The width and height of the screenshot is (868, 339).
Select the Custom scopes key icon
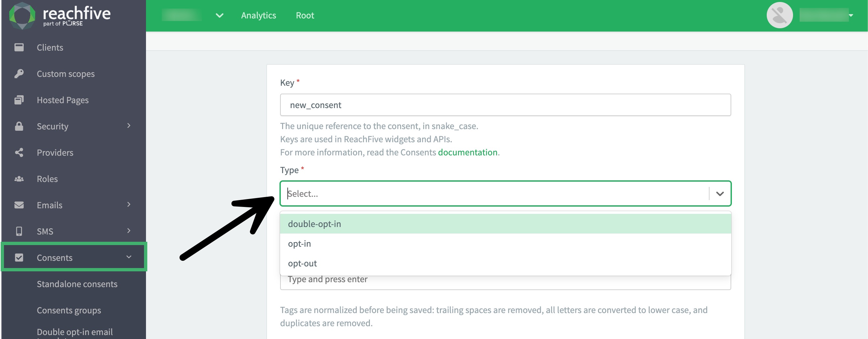tap(19, 74)
